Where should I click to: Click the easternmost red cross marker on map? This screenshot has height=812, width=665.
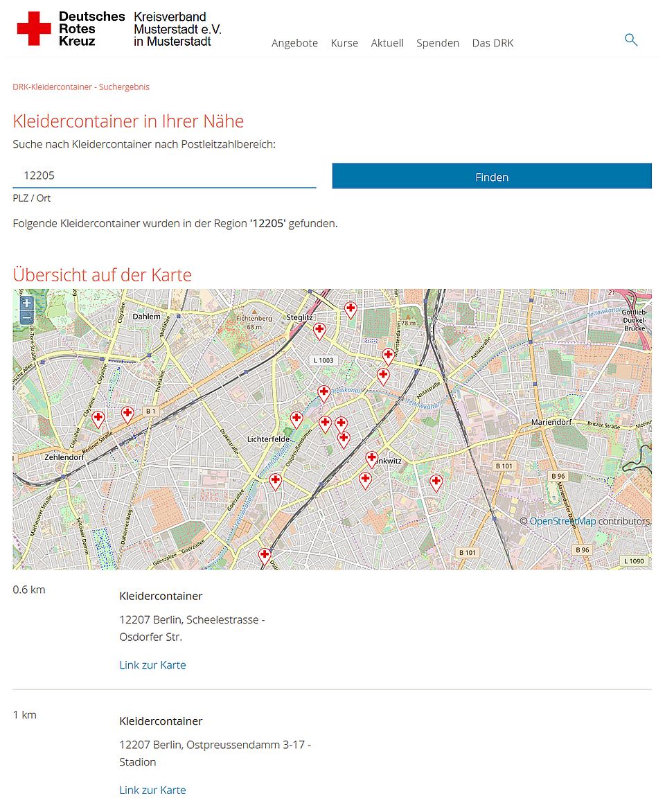436,482
